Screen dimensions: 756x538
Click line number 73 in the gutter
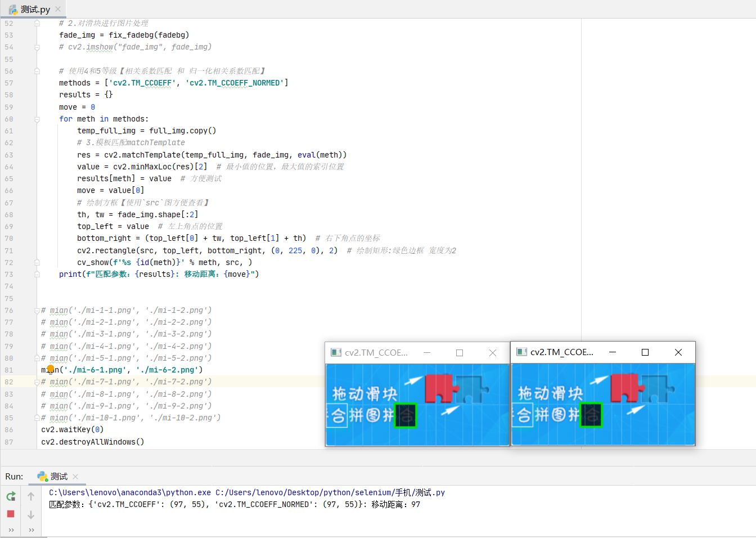8,274
